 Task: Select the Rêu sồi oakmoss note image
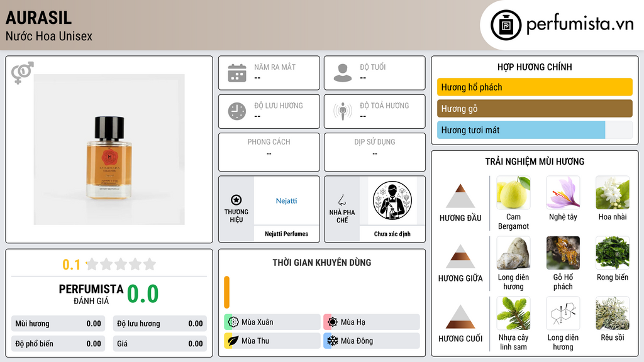click(x=613, y=313)
